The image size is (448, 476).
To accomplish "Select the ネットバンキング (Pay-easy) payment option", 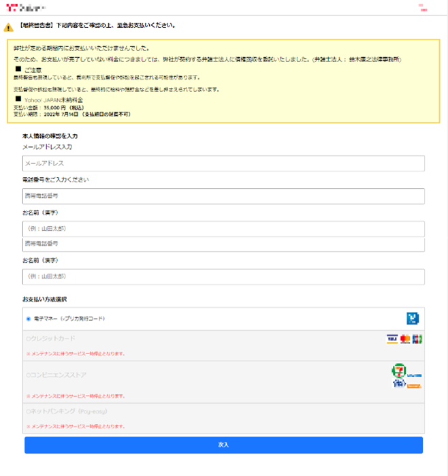I will click(28, 411).
